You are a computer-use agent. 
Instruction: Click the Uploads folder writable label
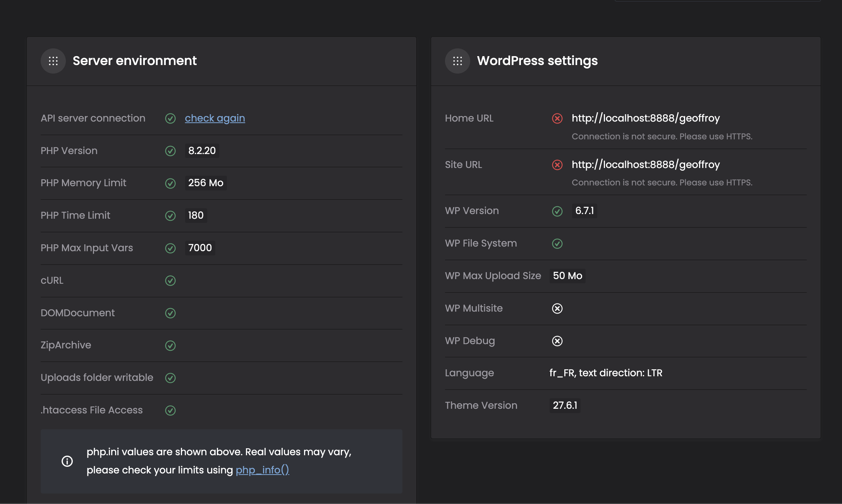click(x=97, y=377)
